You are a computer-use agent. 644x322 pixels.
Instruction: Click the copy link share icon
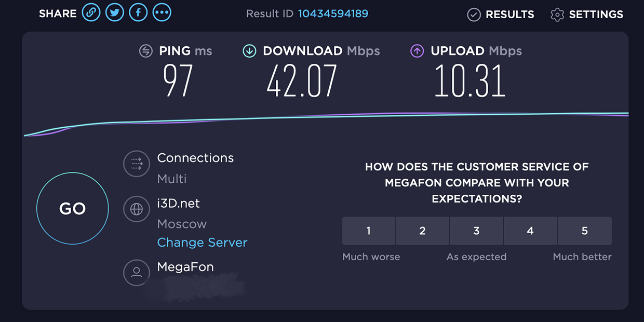pyautogui.click(x=91, y=13)
